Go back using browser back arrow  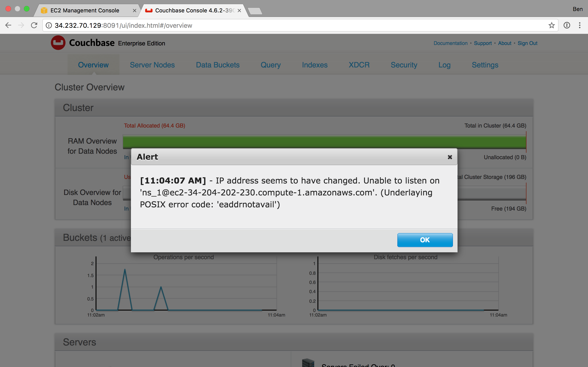[x=8, y=25]
